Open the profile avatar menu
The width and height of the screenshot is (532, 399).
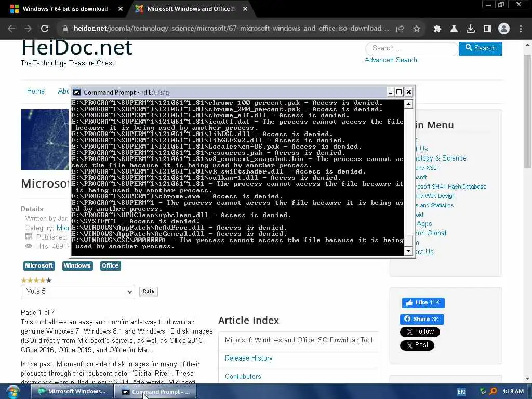coord(504,29)
